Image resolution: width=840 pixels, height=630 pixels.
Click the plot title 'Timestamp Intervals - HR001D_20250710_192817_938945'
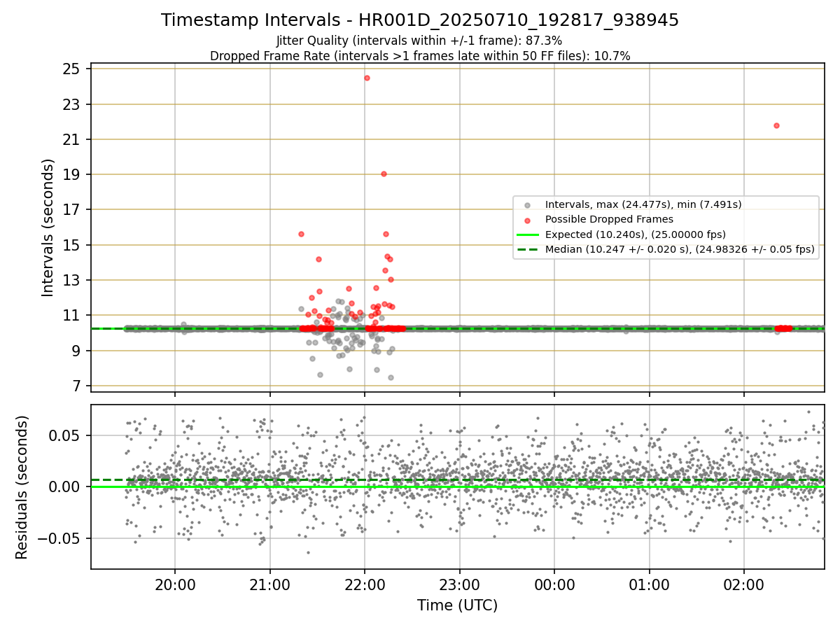(x=420, y=20)
